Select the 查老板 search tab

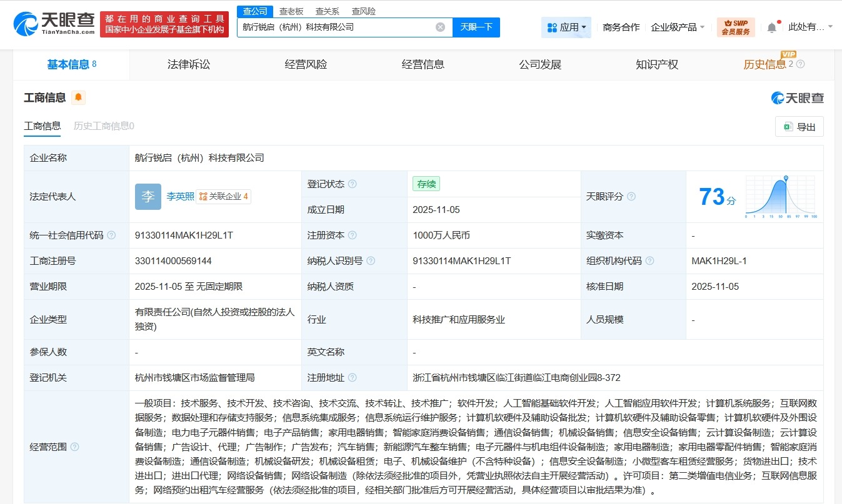click(x=291, y=11)
